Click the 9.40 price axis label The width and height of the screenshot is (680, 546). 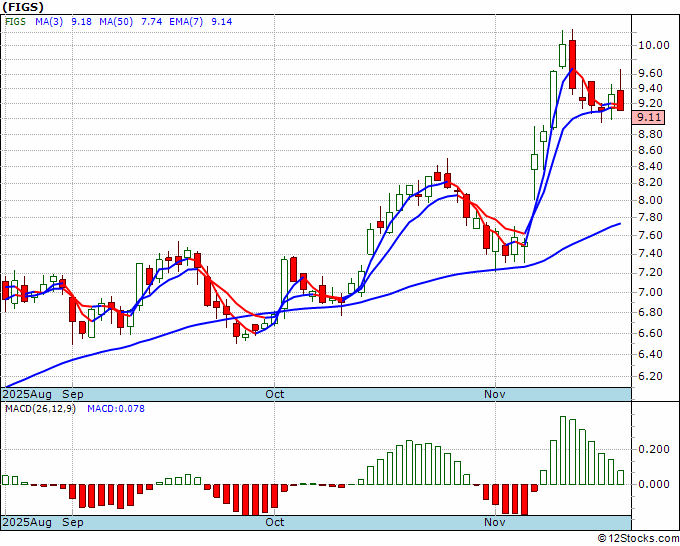click(x=651, y=88)
